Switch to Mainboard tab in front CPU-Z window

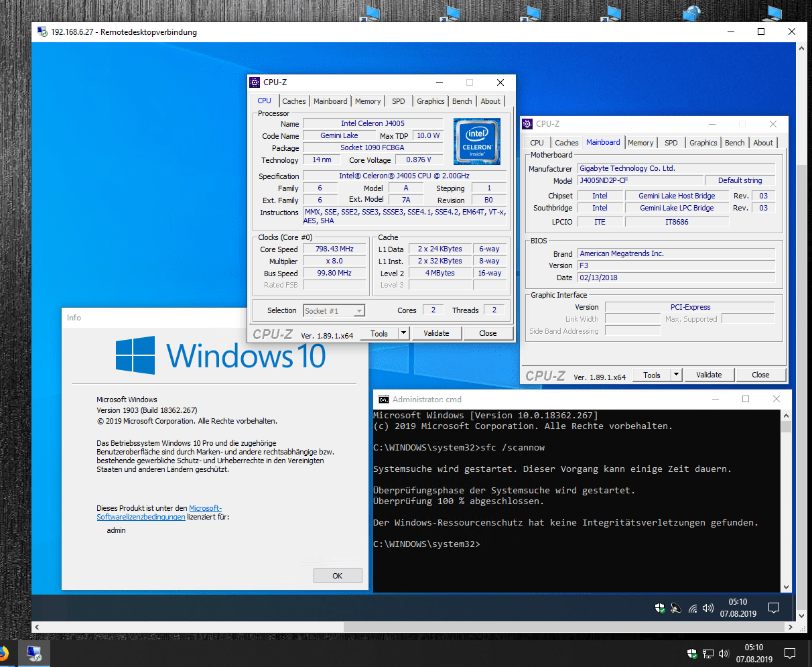click(x=330, y=101)
